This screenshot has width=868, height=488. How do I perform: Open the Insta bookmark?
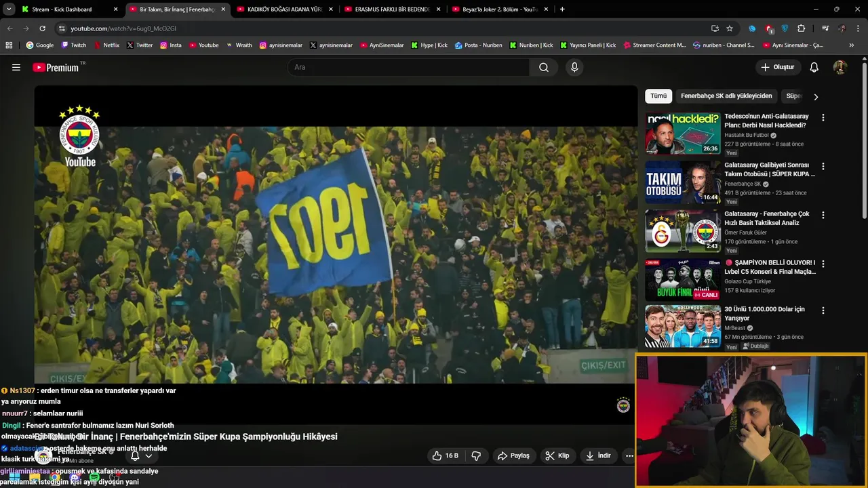[171, 45]
